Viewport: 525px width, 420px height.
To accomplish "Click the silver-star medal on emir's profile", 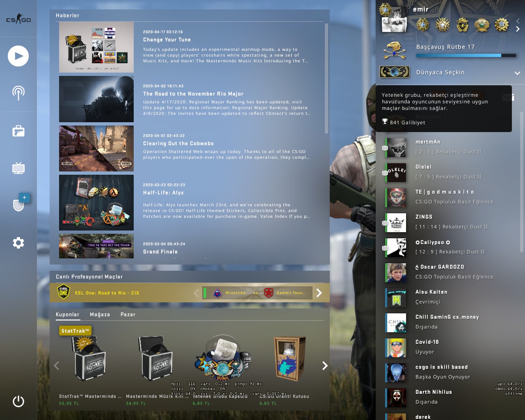I will click(443, 25).
